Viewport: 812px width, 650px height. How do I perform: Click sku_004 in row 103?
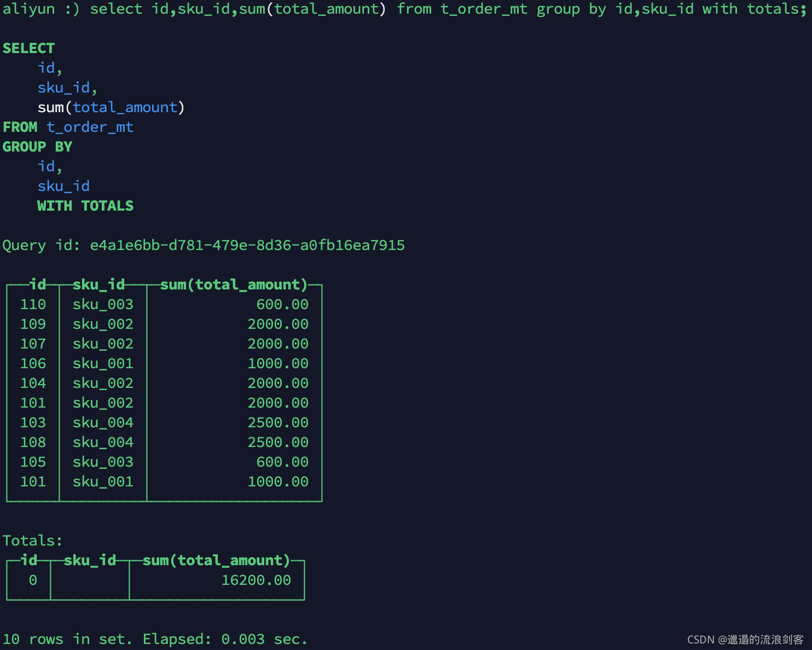tap(103, 422)
